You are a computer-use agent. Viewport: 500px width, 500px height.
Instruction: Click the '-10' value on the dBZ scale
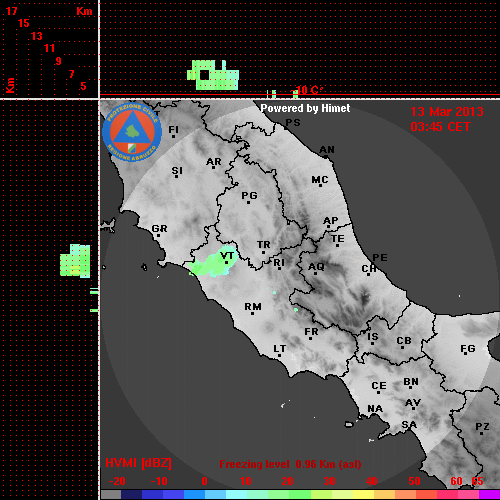coord(159,481)
